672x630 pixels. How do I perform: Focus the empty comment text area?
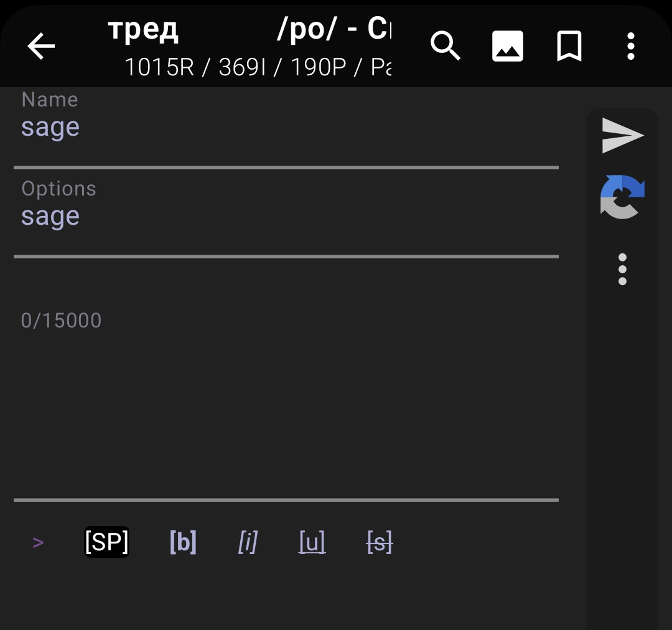[286, 405]
